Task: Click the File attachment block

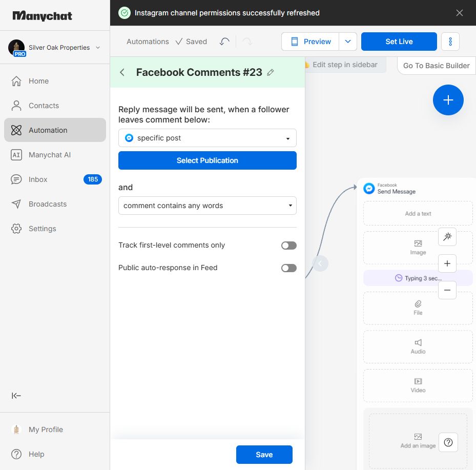Action: coord(418,308)
